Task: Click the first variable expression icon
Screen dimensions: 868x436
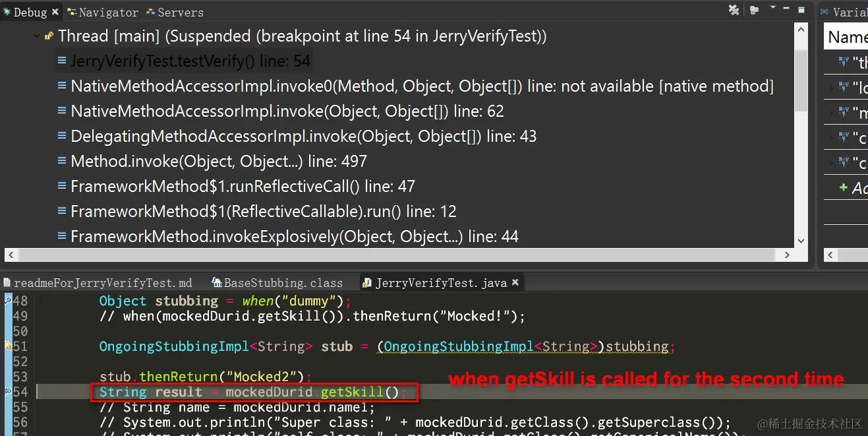Action: [844, 61]
